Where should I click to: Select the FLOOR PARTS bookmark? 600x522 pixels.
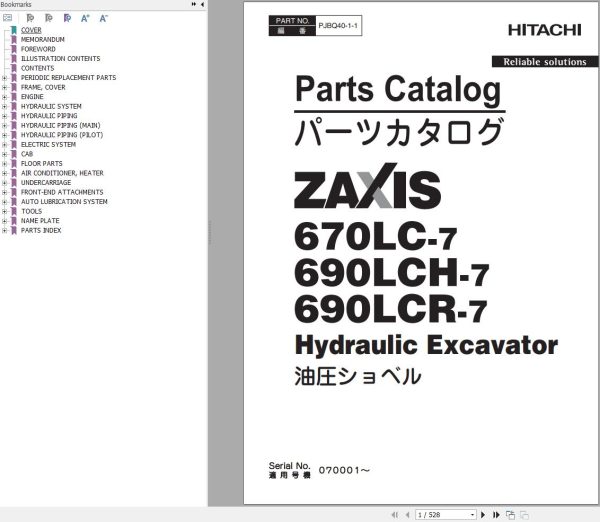pyautogui.click(x=41, y=163)
